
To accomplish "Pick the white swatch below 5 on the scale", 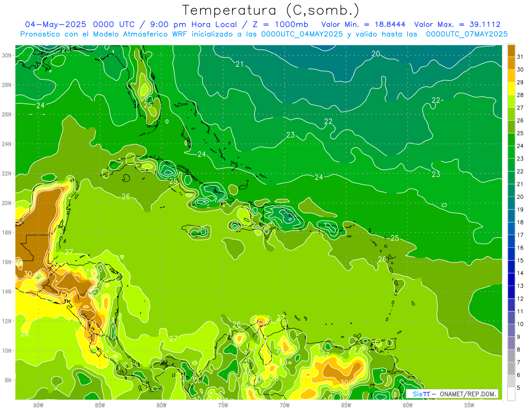I will 511,394.
